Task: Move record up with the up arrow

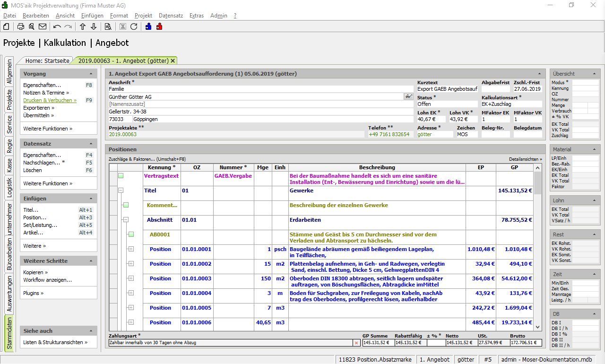Action: click(x=83, y=26)
